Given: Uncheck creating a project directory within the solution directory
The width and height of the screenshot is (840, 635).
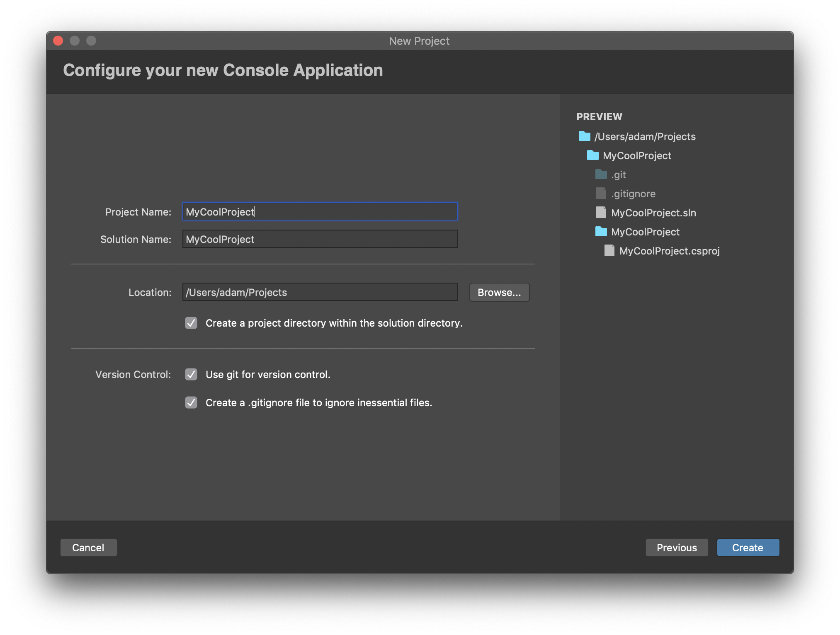Looking at the screenshot, I should coord(191,323).
